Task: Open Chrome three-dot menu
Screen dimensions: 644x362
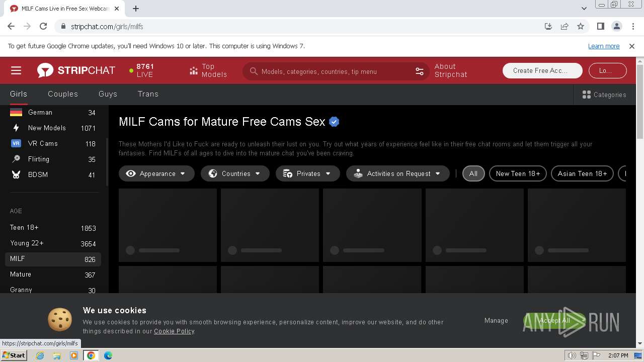Action: click(x=632, y=26)
